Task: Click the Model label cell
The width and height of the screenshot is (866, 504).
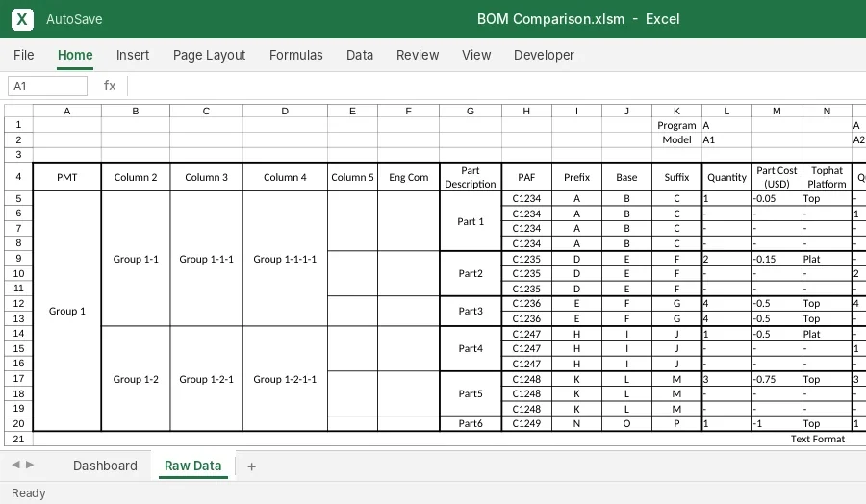Action: tap(676, 139)
